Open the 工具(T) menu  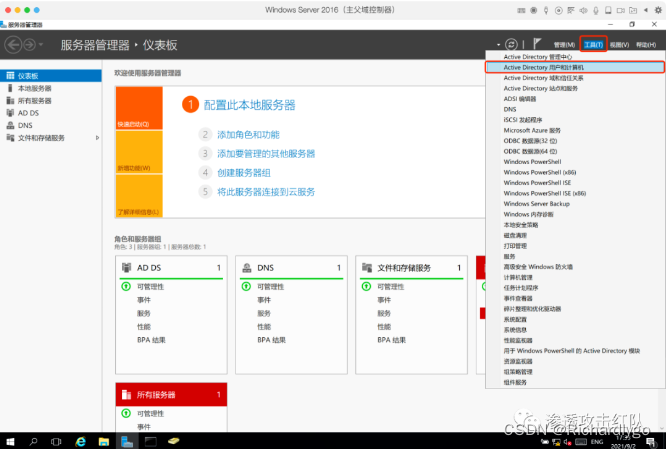point(593,45)
